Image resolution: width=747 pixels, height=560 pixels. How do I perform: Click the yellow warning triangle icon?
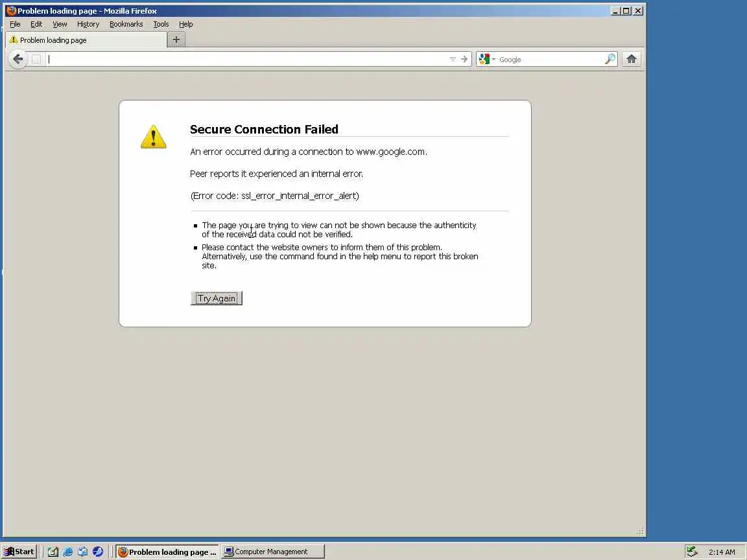(154, 137)
